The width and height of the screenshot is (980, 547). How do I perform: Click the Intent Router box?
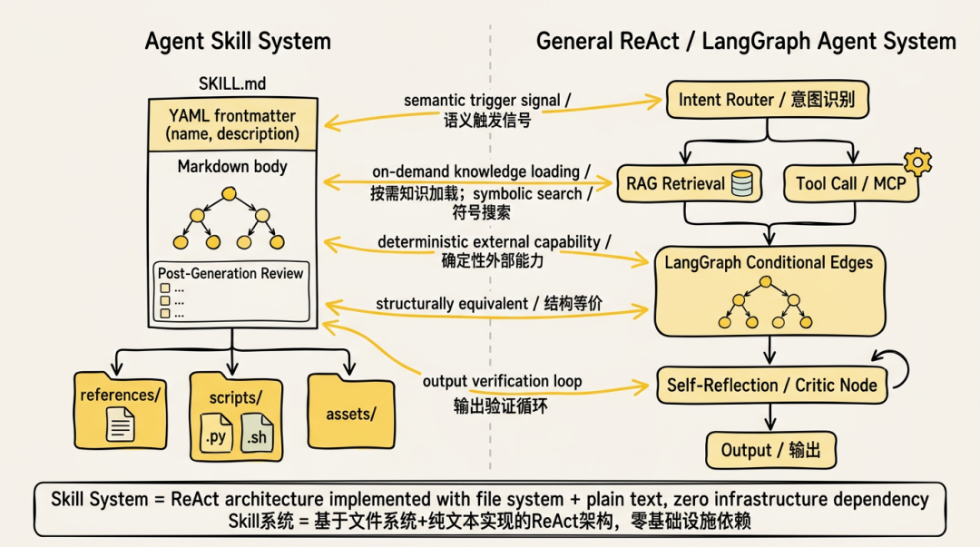pos(768,100)
